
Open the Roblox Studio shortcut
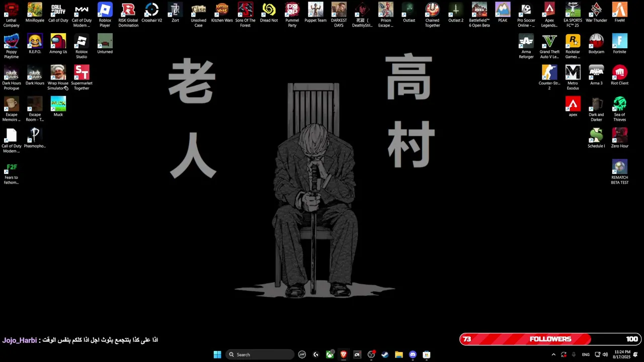[x=82, y=46]
